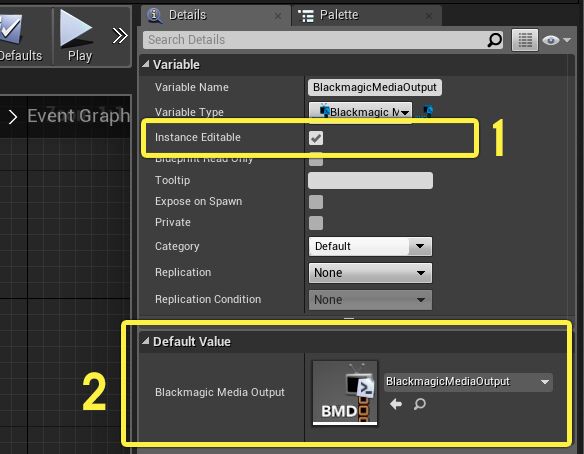Close the Details tab
584x454 pixels.
(278, 16)
